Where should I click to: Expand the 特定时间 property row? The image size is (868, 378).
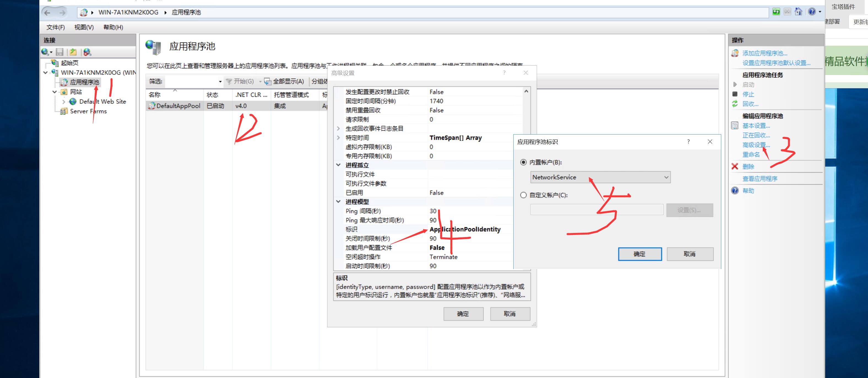pos(339,138)
